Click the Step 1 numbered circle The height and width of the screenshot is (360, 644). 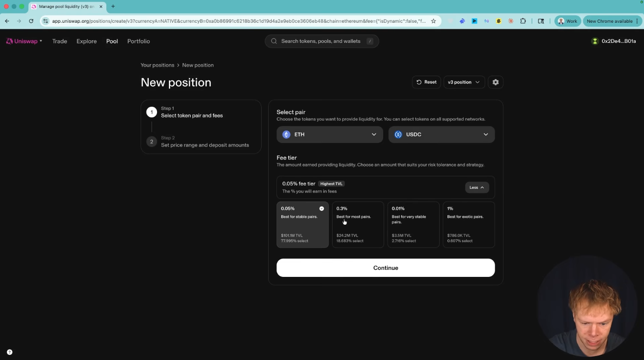tap(152, 112)
